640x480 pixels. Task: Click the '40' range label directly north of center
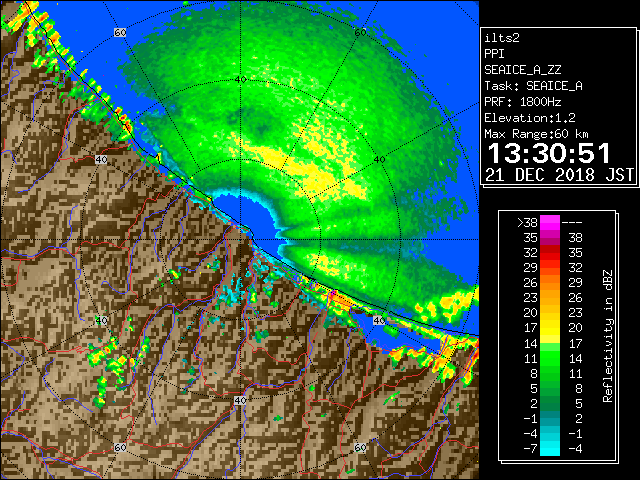240,80
